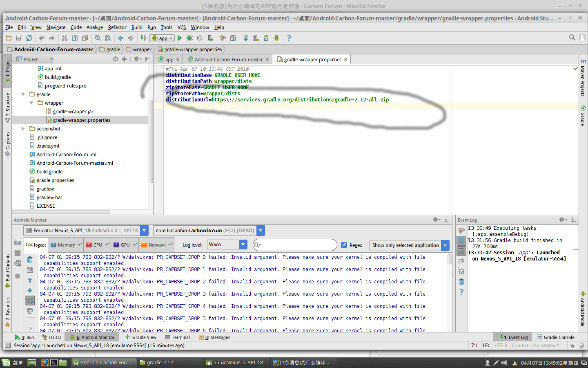
Task: Click the Help question mark in toolbar
Action: coord(289,38)
